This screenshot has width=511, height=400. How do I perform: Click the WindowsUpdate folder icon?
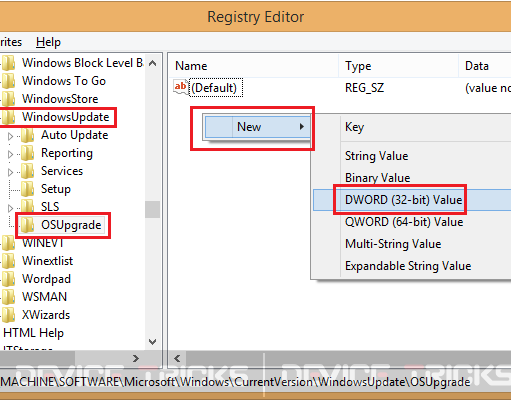point(8,117)
